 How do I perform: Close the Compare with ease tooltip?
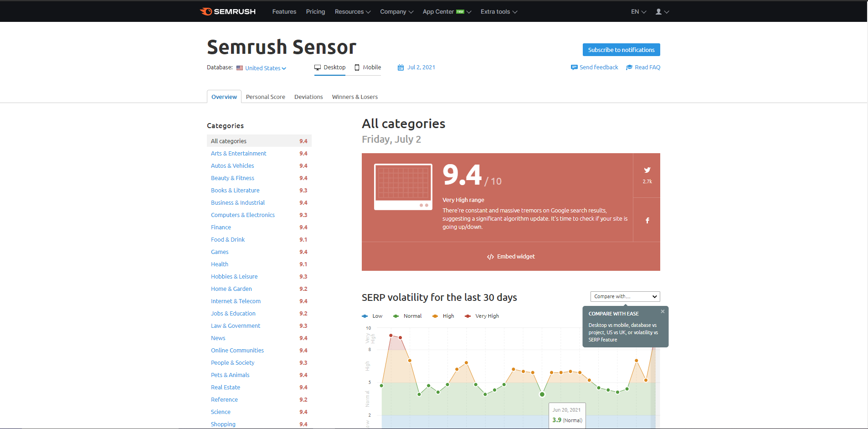pyautogui.click(x=663, y=311)
